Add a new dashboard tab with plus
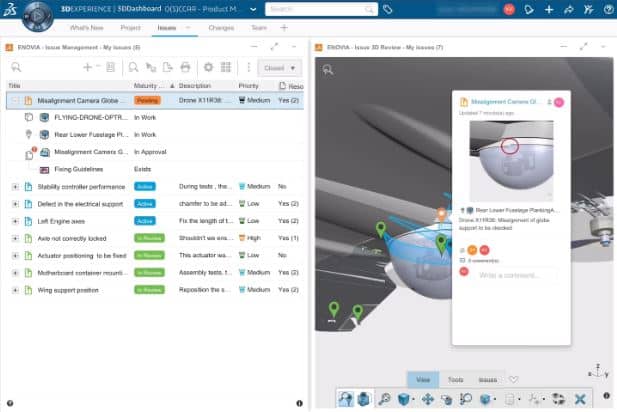The image size is (617, 412). pos(284,28)
